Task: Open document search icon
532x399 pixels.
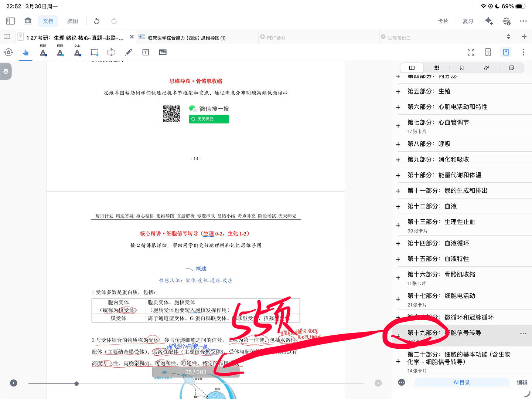Action: click(488, 52)
